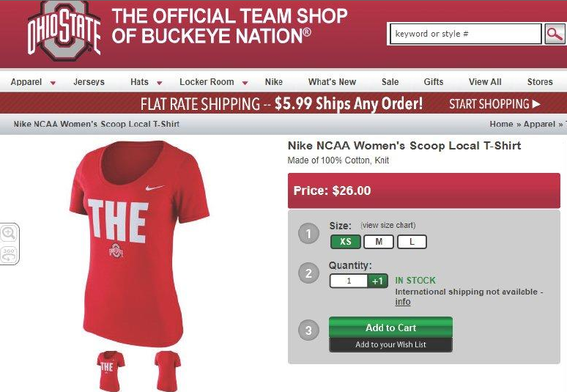
Task: Increase quantity with the +1 button
Action: coord(377,281)
